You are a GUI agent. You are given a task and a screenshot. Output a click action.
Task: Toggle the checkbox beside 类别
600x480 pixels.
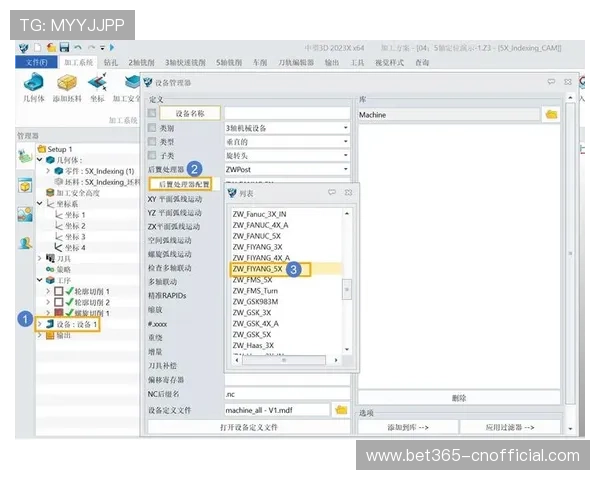tap(152, 127)
